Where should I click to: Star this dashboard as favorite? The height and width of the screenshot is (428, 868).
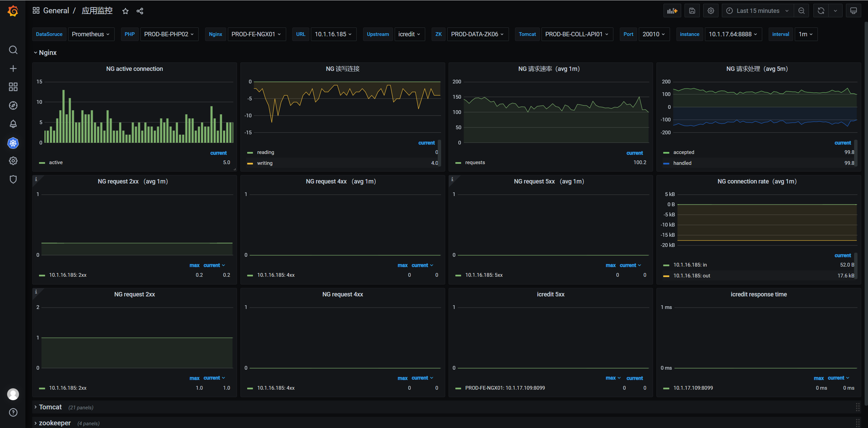click(125, 11)
